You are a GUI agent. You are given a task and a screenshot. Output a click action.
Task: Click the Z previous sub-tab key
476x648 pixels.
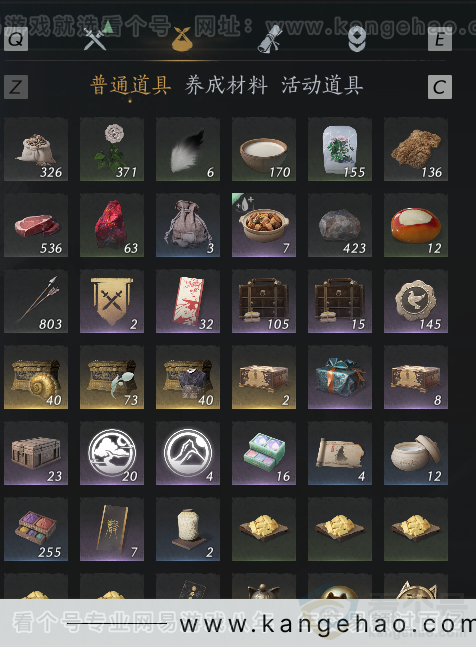click(16, 87)
